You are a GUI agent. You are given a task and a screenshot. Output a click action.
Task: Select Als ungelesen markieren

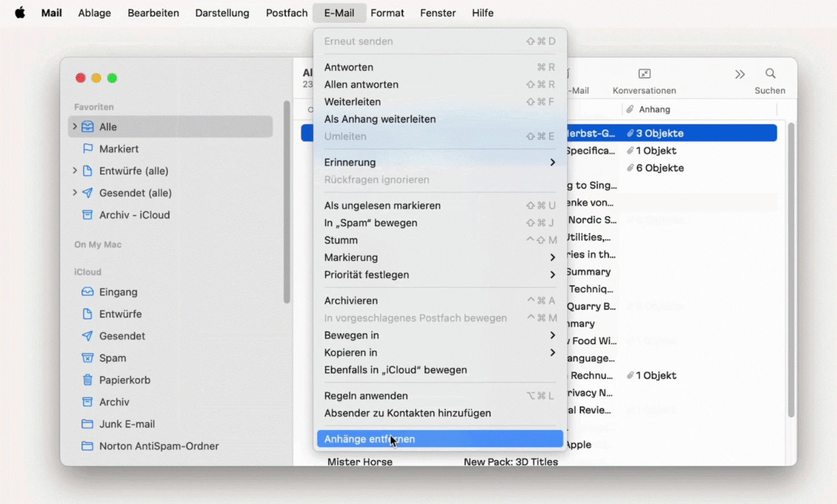pyautogui.click(x=440, y=205)
